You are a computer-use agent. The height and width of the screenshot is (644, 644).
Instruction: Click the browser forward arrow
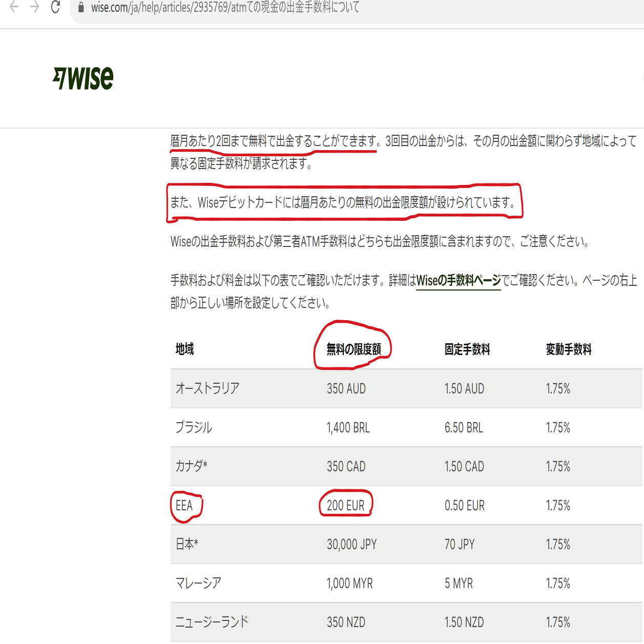(35, 7)
